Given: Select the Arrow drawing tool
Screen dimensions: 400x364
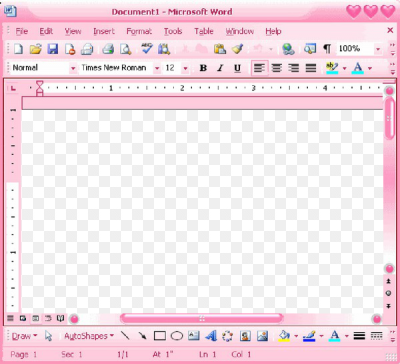Looking at the screenshot, I should click(143, 336).
